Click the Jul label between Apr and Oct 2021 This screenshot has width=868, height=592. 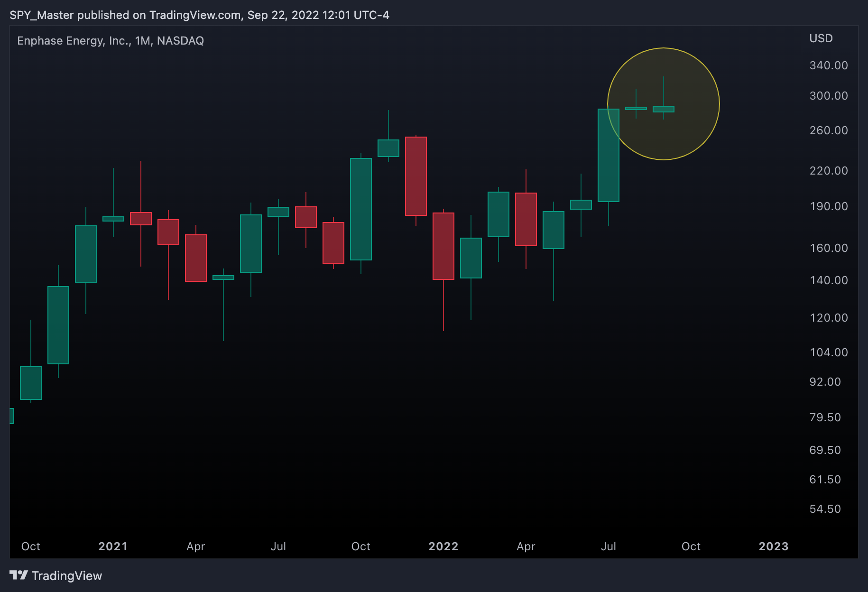pyautogui.click(x=278, y=546)
